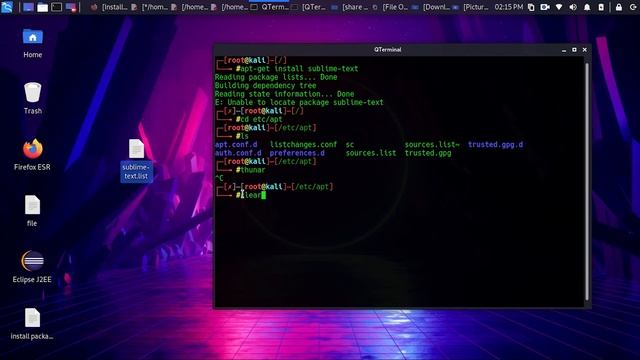
Task: Switch to the [Install... taskbar window
Action: click(109, 7)
